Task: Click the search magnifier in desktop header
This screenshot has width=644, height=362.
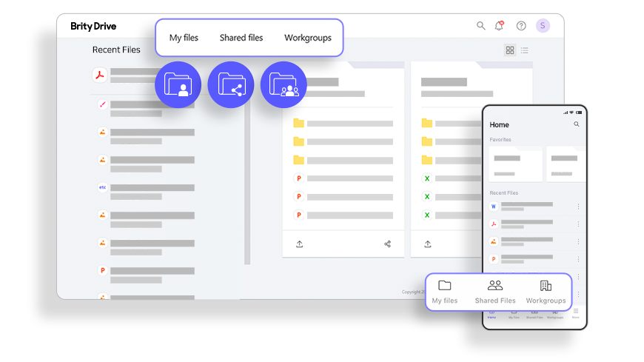Action: pos(480,26)
